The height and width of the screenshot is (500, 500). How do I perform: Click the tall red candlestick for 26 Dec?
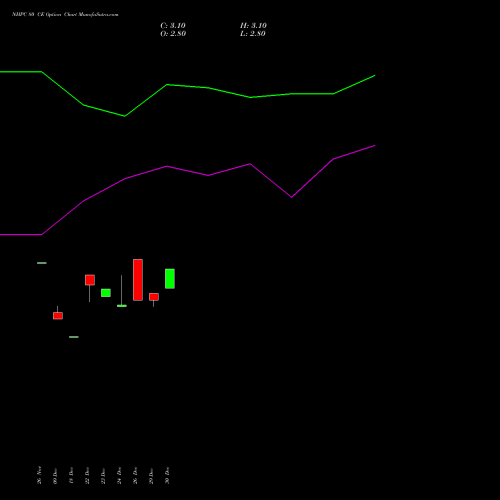click(x=138, y=280)
